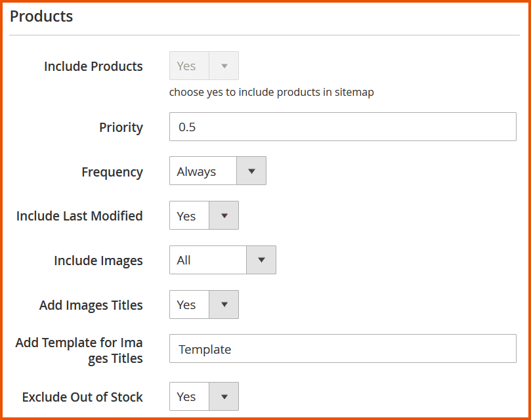Click the disabled Include Products dropdown
This screenshot has height=420, width=531.
tap(203, 66)
